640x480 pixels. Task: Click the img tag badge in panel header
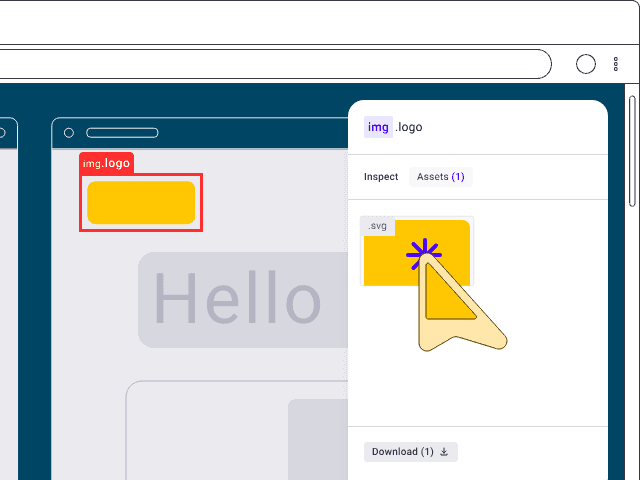378,127
